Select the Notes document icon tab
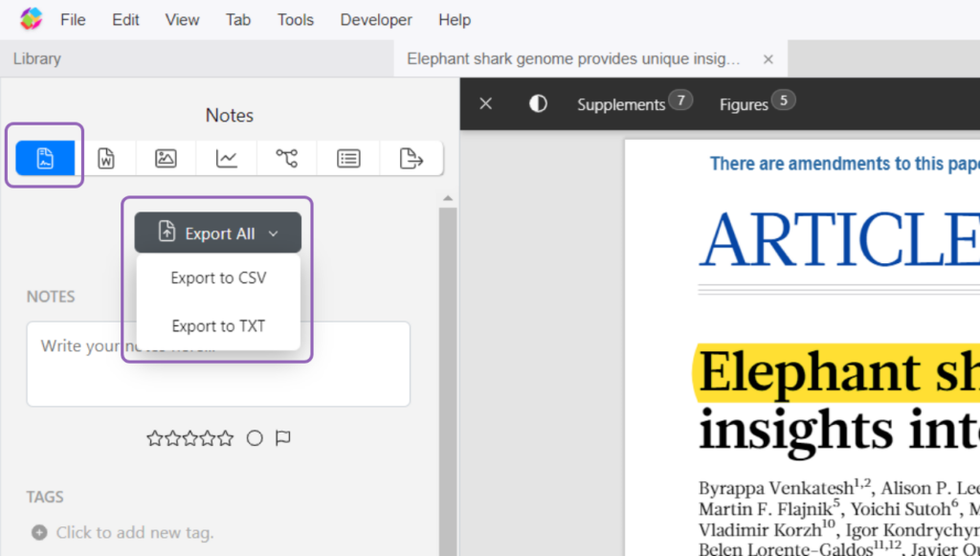 (x=45, y=158)
